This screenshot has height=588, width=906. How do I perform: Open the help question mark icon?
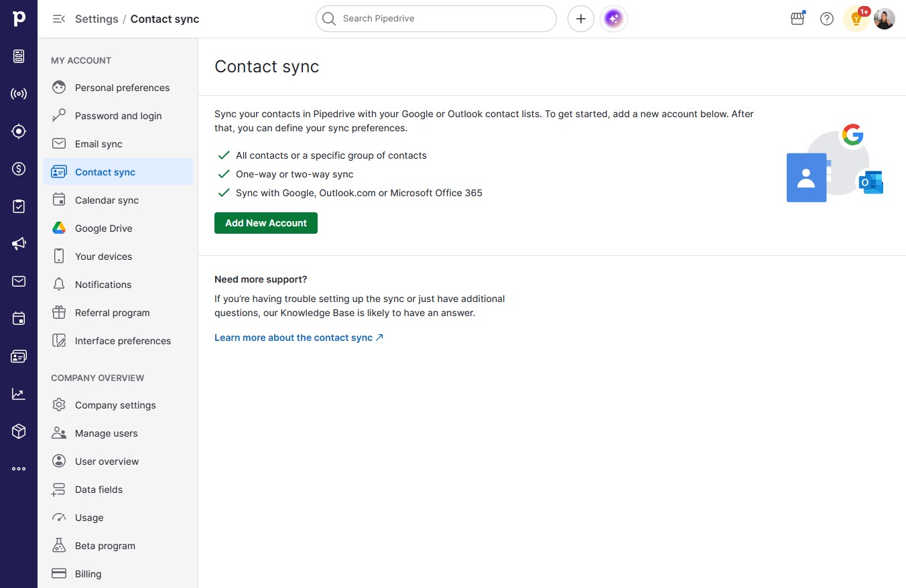tap(827, 19)
